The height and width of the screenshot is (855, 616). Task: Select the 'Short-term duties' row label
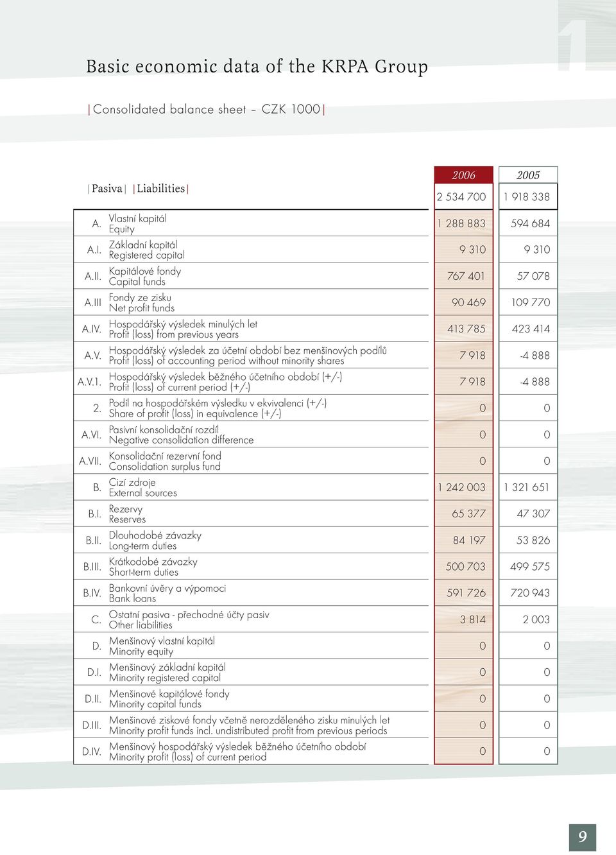point(143,572)
